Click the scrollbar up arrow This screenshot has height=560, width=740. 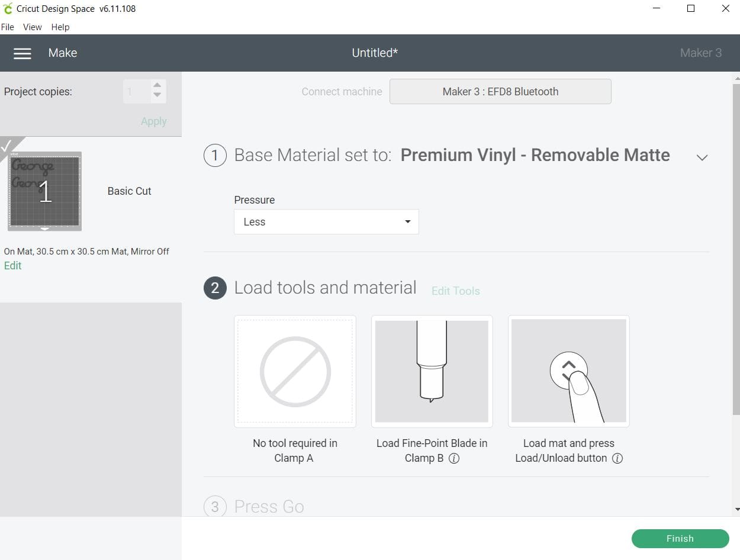click(x=736, y=78)
